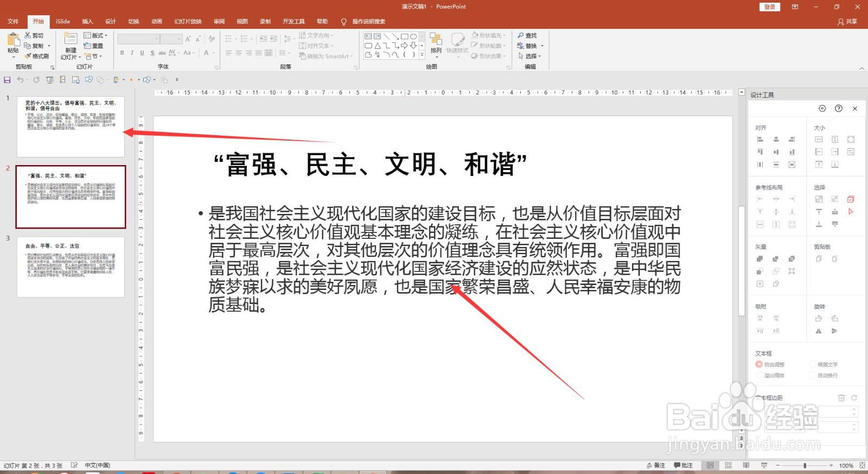Enable 自动换行 checkbox
Image resolution: width=868 pixels, height=474 pixels.
[813, 375]
